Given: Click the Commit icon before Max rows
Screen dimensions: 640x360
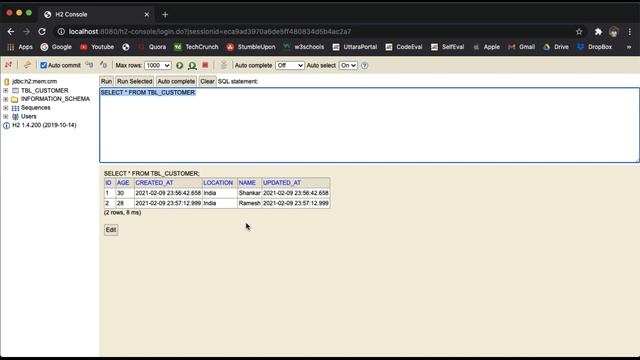Looking at the screenshot, I should pyautogui.click(x=103, y=65).
